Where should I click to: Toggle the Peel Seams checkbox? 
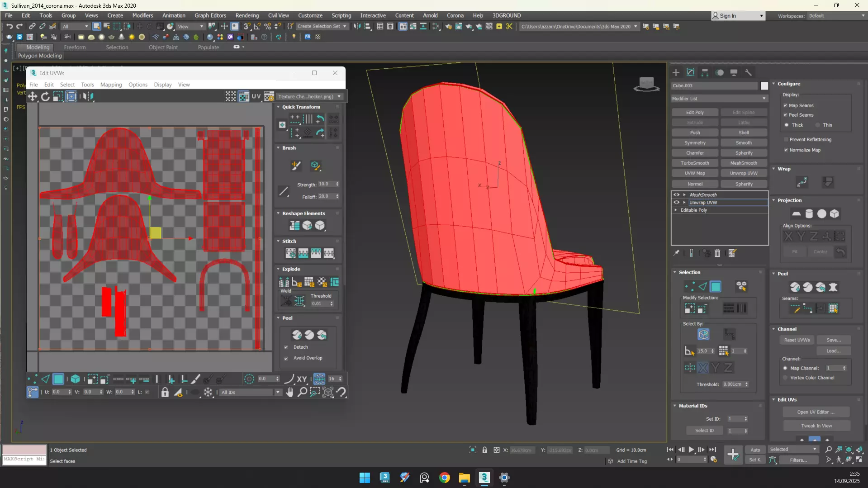pyautogui.click(x=786, y=115)
